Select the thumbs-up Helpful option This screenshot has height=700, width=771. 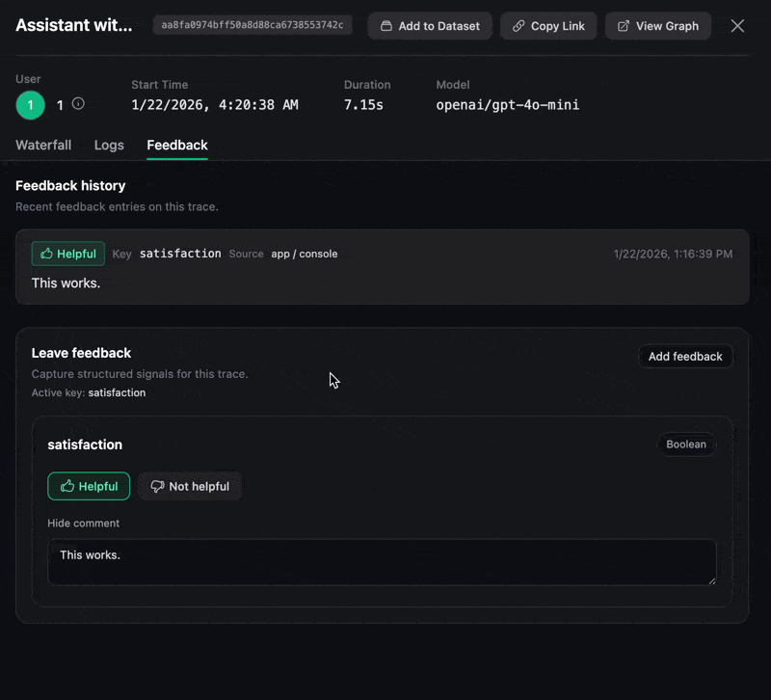coord(89,487)
